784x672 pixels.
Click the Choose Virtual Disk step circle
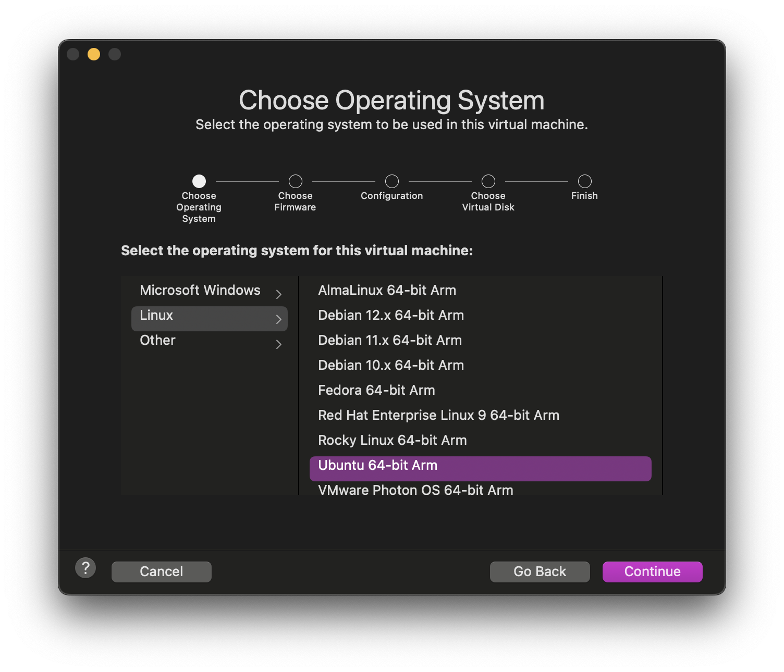tap(488, 181)
